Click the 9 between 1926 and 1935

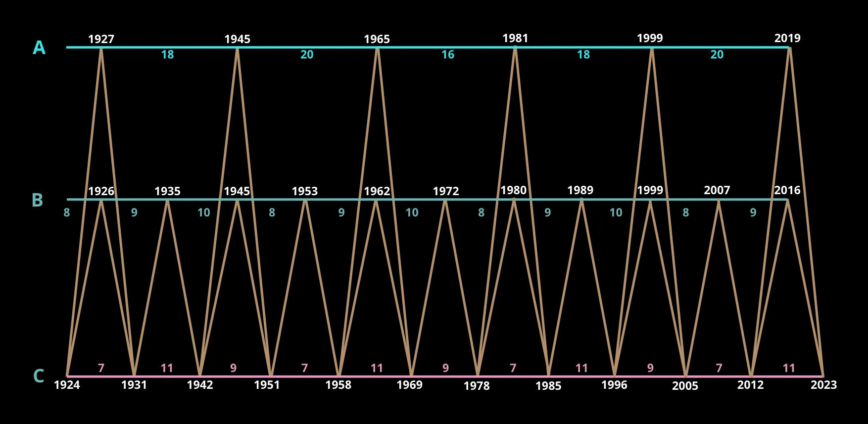point(134,213)
